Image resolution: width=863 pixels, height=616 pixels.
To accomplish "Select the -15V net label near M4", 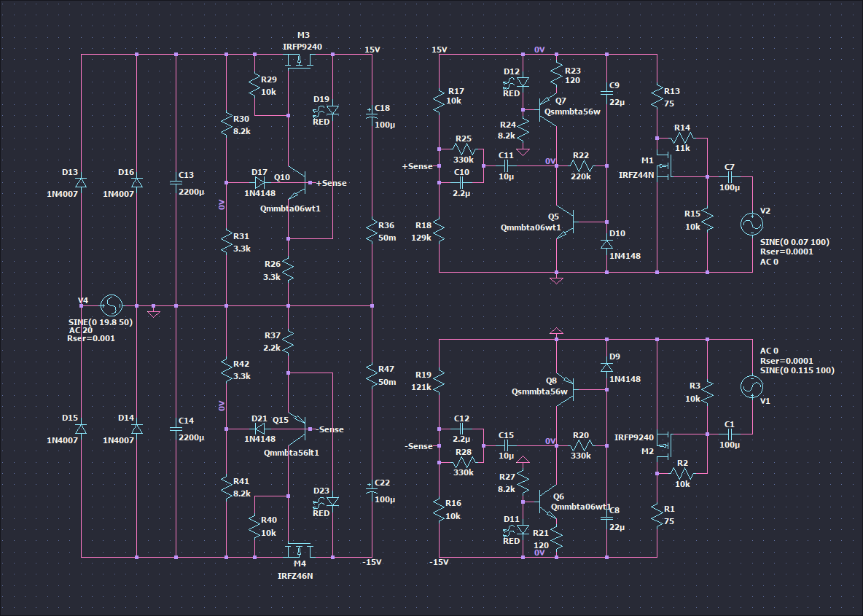I will coord(372,562).
